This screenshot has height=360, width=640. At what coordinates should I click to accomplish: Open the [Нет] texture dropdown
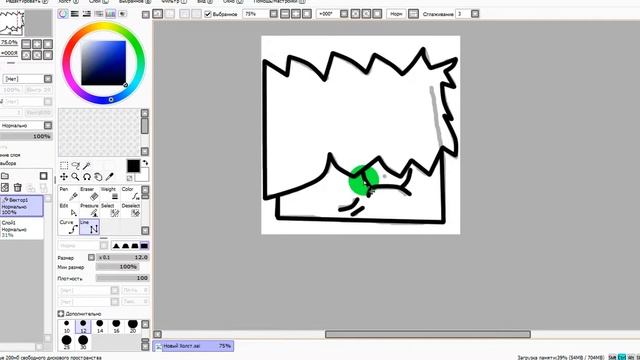click(48, 79)
